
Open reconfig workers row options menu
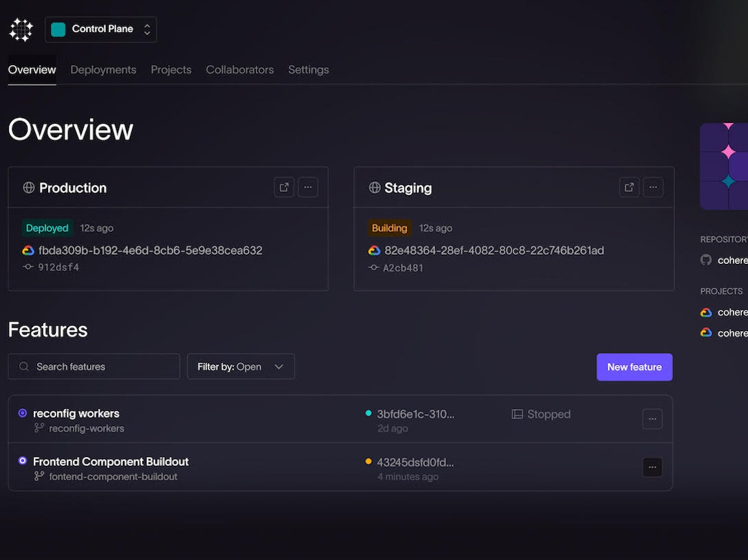[652, 419]
